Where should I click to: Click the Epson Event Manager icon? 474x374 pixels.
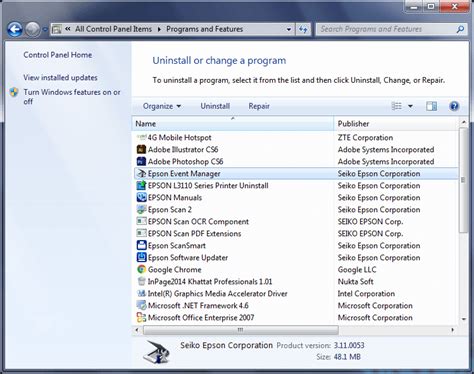[x=141, y=173]
